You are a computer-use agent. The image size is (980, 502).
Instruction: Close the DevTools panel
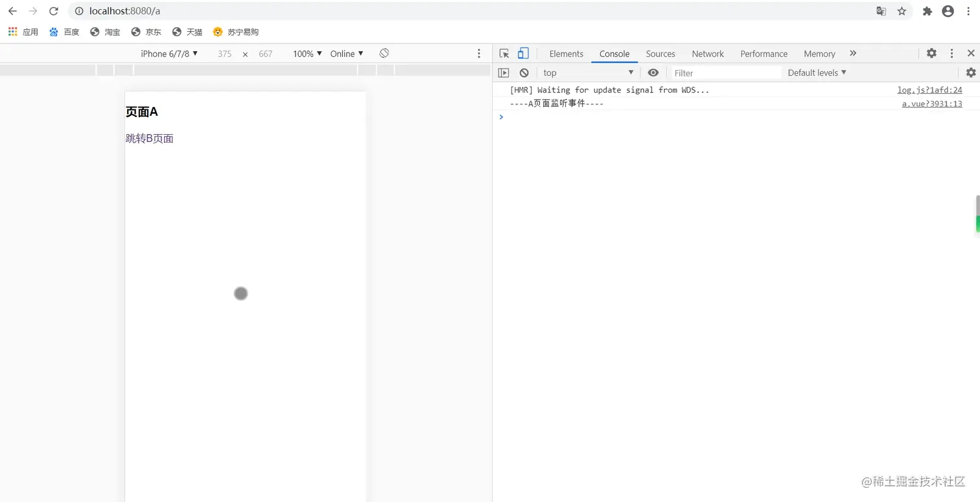(971, 54)
